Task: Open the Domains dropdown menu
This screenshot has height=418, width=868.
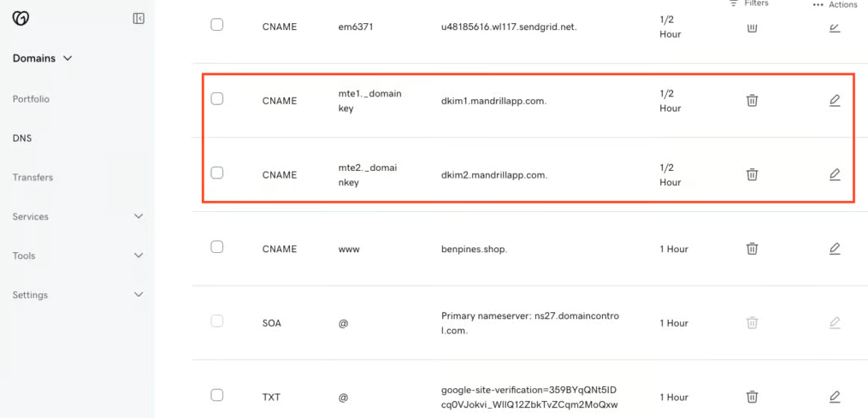Action: [43, 58]
